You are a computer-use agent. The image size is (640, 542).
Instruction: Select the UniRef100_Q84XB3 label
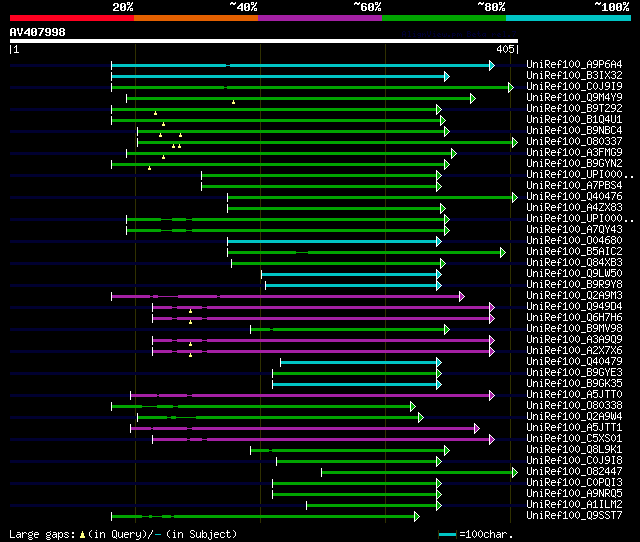574,263
